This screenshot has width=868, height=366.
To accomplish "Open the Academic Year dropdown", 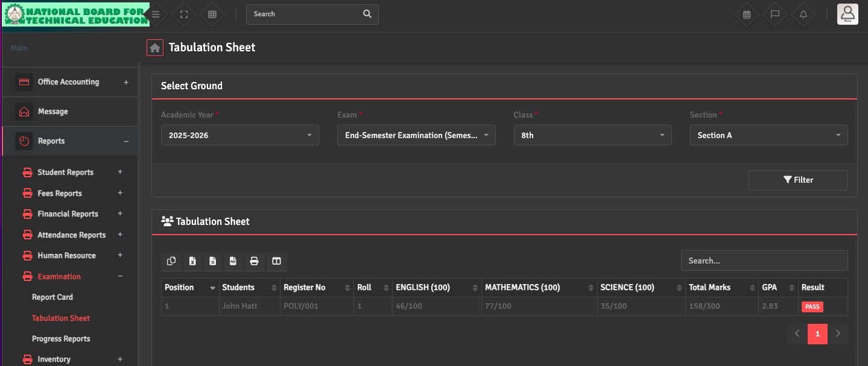I will point(239,136).
